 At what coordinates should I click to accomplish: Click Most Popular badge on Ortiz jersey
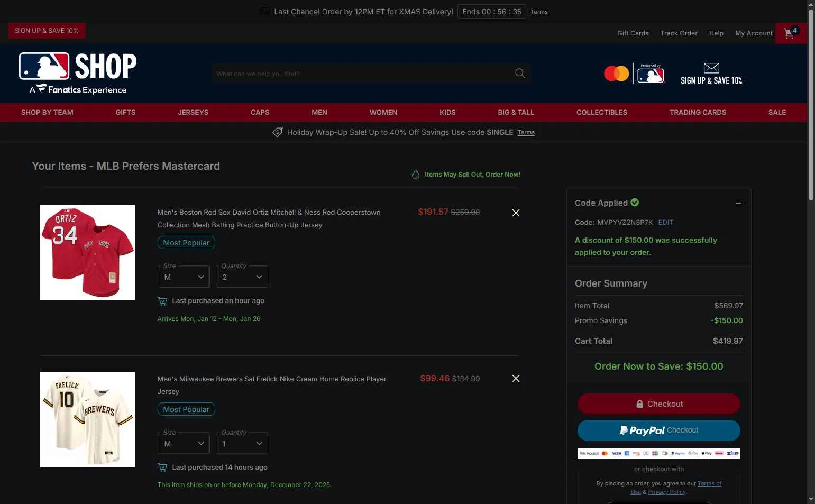[x=186, y=243]
